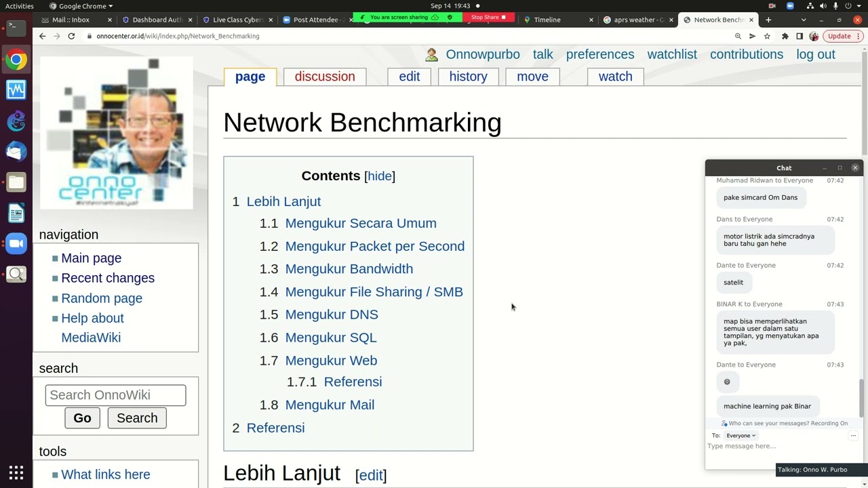Screen dimensions: 868x488
Task: Jump to Mengukur File Sharing / SMB
Action: (x=374, y=291)
